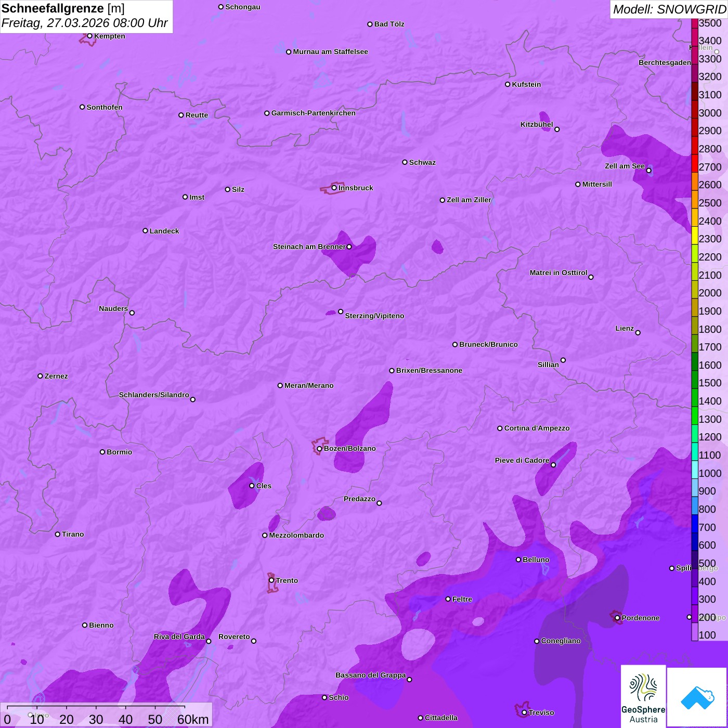Click the 'Berchtesgaden' label
Screen dimensions: 728x728
point(665,62)
